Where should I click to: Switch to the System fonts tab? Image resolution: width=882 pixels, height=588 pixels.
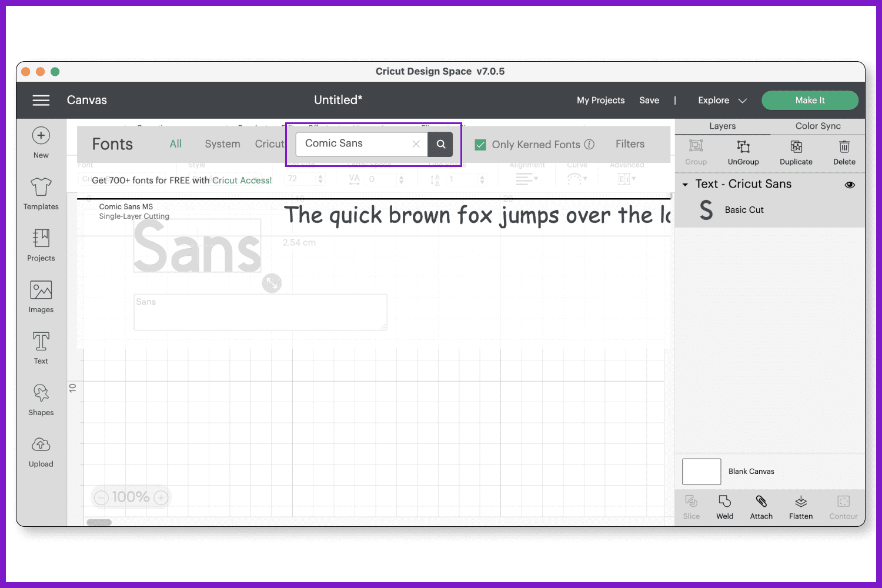(222, 144)
